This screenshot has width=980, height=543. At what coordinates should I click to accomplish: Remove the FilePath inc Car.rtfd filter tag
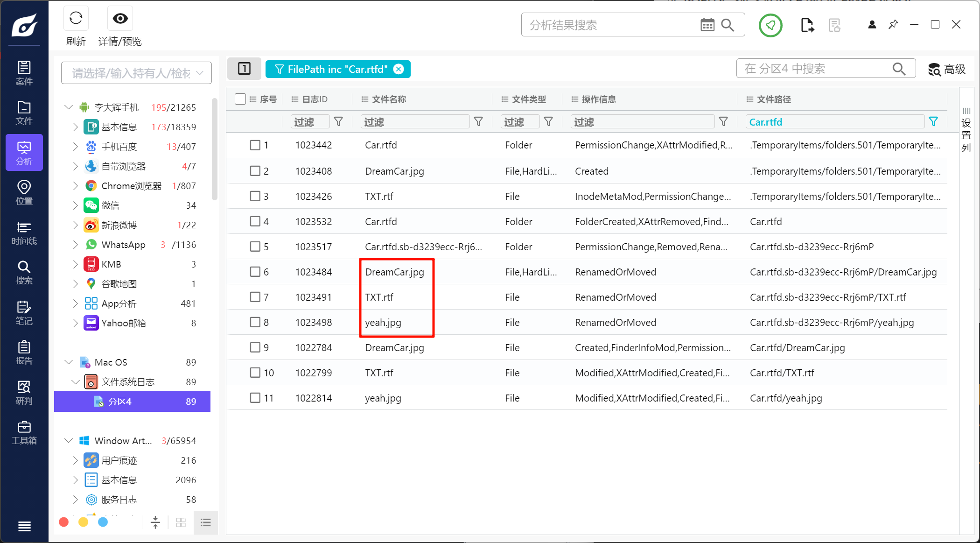(399, 69)
